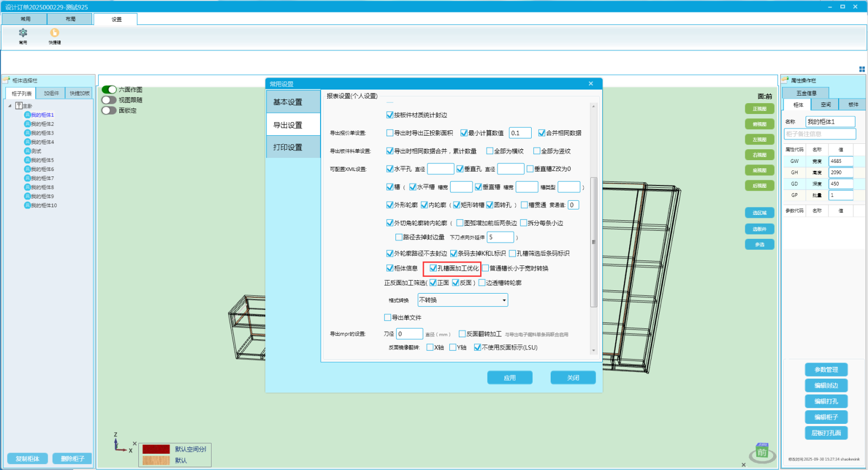Check the 导出单文件 checkbox

pos(387,317)
